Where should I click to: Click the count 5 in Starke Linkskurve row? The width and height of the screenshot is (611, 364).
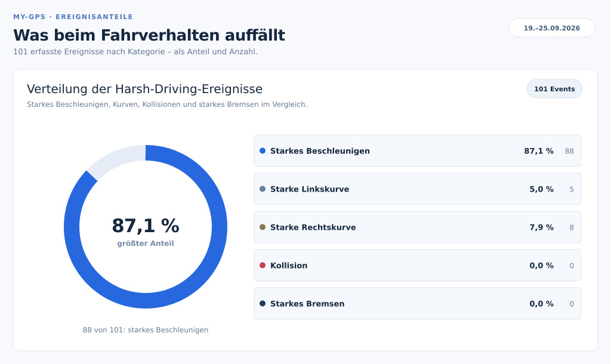click(x=572, y=189)
